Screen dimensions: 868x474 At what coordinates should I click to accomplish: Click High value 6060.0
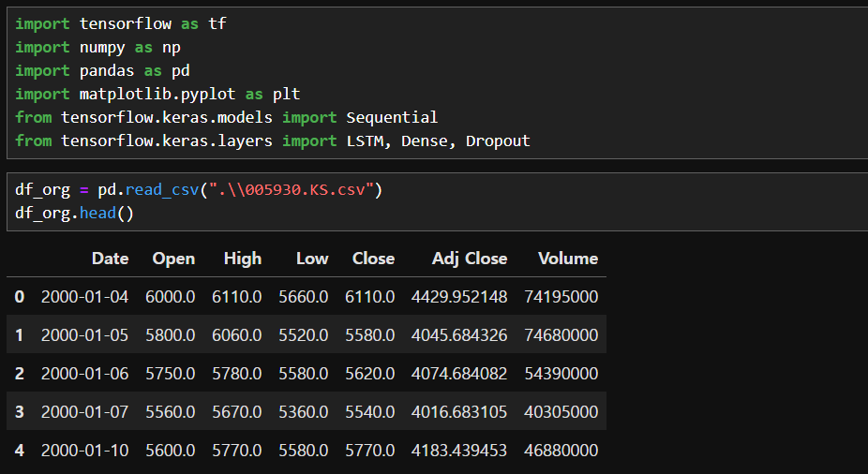pyautogui.click(x=237, y=335)
